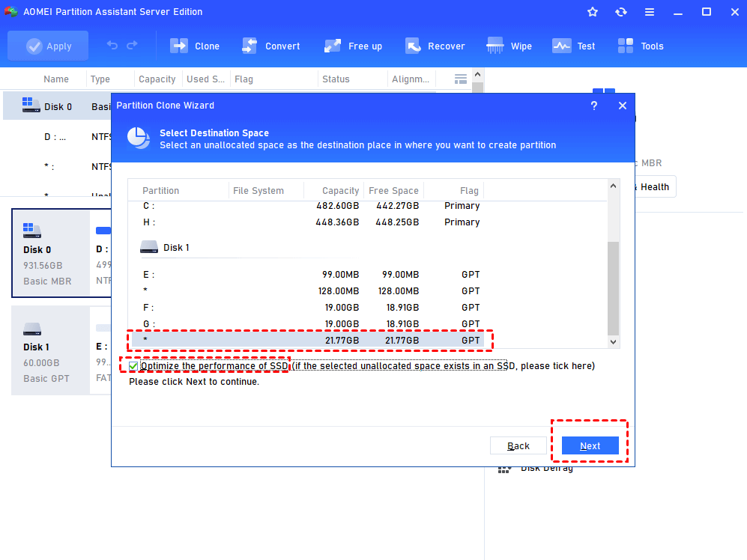Open the Tools menu
The image size is (747, 560).
(641, 46)
